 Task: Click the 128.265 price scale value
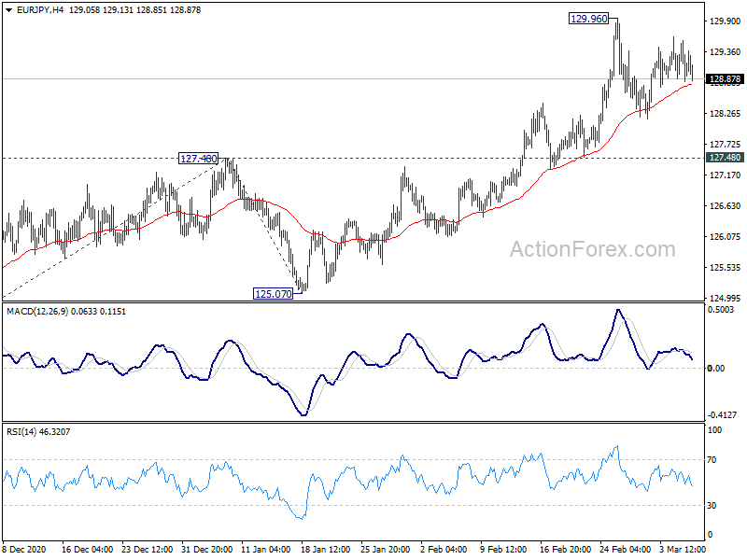pyautogui.click(x=726, y=113)
